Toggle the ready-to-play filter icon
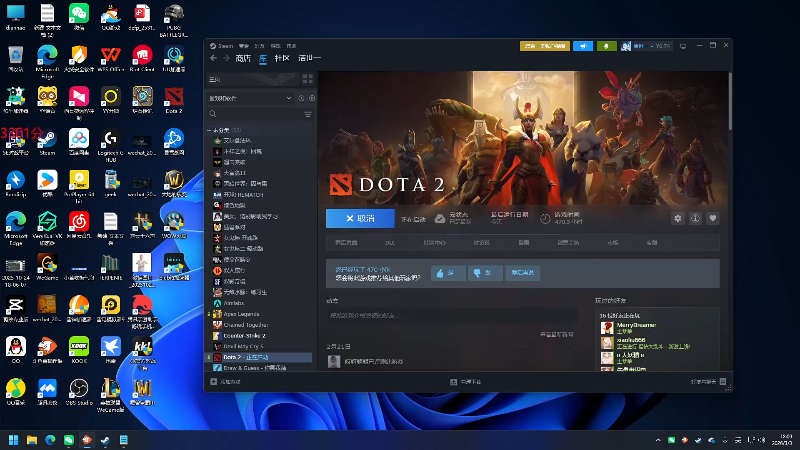 pyautogui.click(x=312, y=98)
